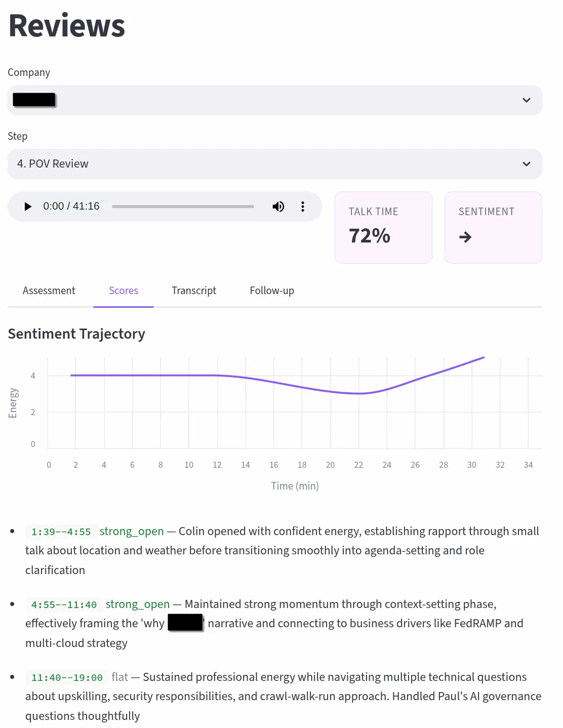Click the play triangle on the review recording
Screen dimensions: 563x728
click(27, 206)
